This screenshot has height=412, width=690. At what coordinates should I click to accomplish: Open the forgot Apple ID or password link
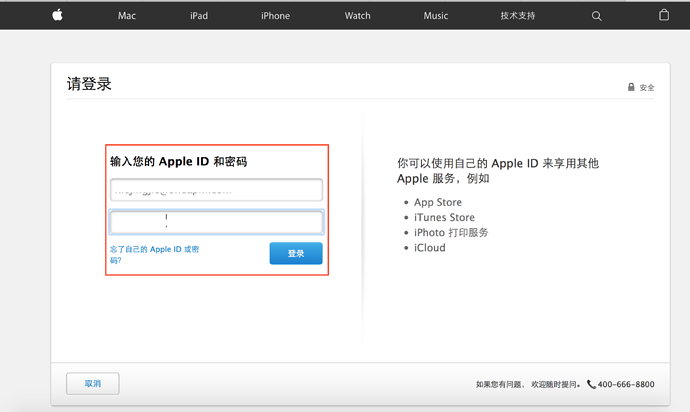(154, 254)
